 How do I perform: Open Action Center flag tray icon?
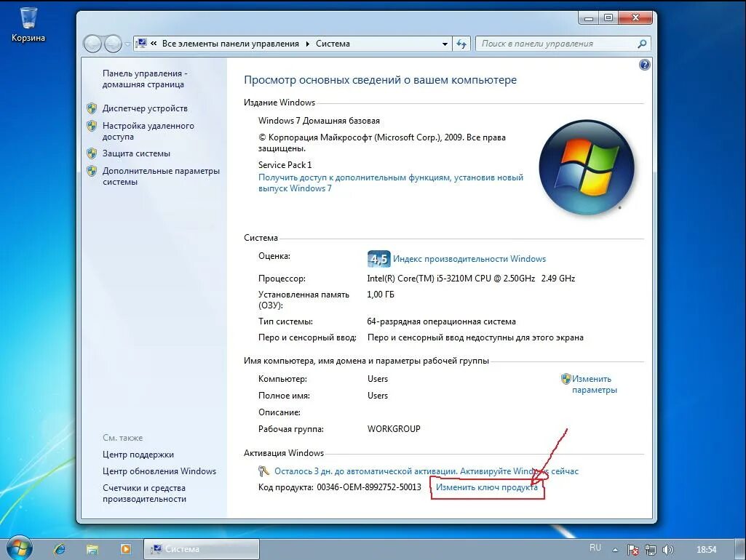tap(632, 550)
